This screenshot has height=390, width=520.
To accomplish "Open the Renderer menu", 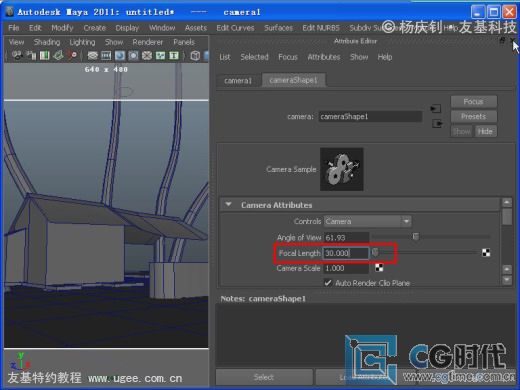I will 148,42.
